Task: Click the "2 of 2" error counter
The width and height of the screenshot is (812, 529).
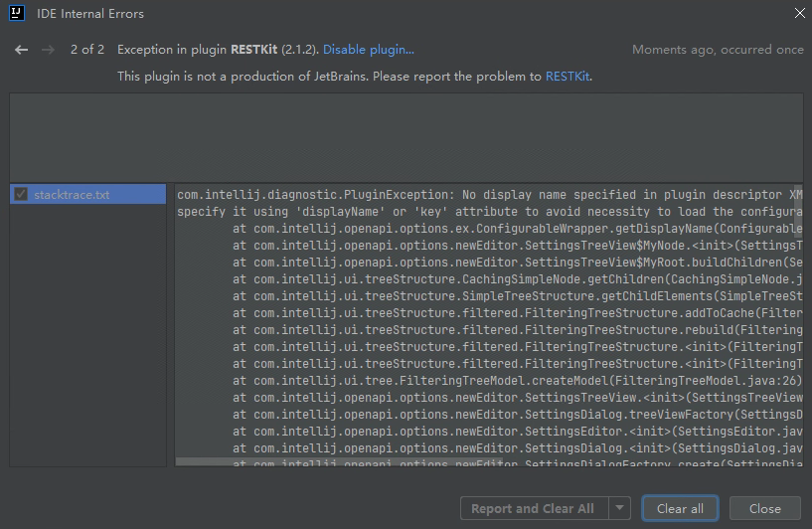Action: (87, 50)
